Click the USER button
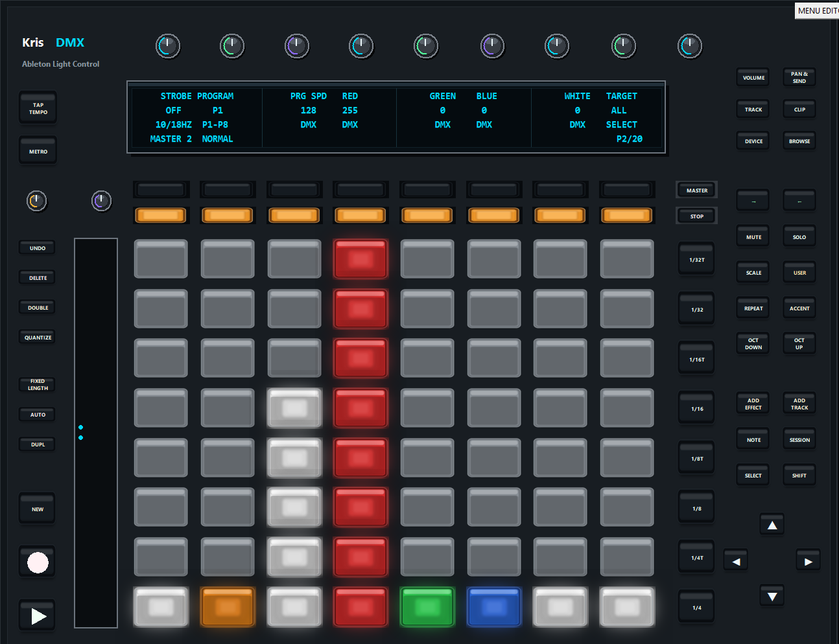The width and height of the screenshot is (839, 644). click(x=799, y=273)
